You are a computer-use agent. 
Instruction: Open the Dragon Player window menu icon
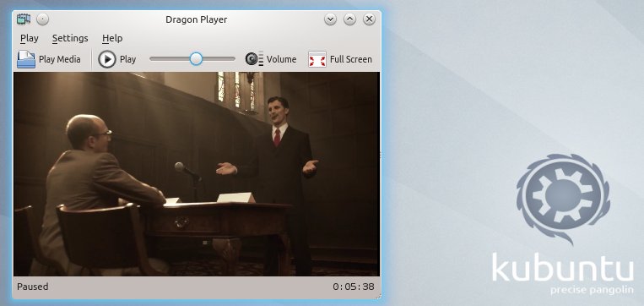click(24, 19)
